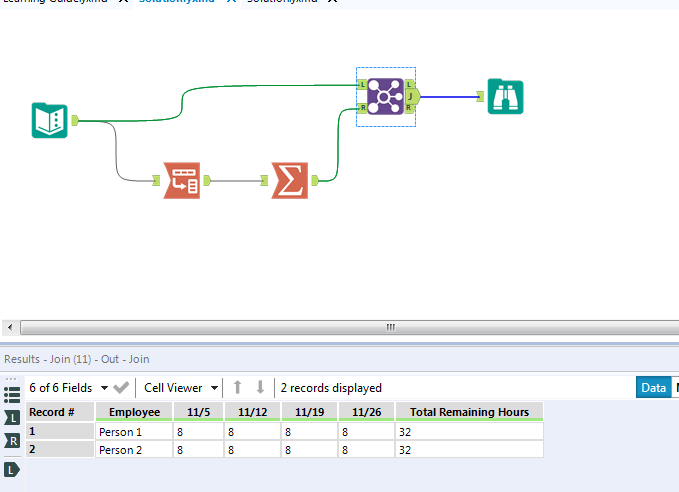Screen dimensions: 679x492
Task: Close the third Solution.yxmd tab
Action: coord(332,1)
